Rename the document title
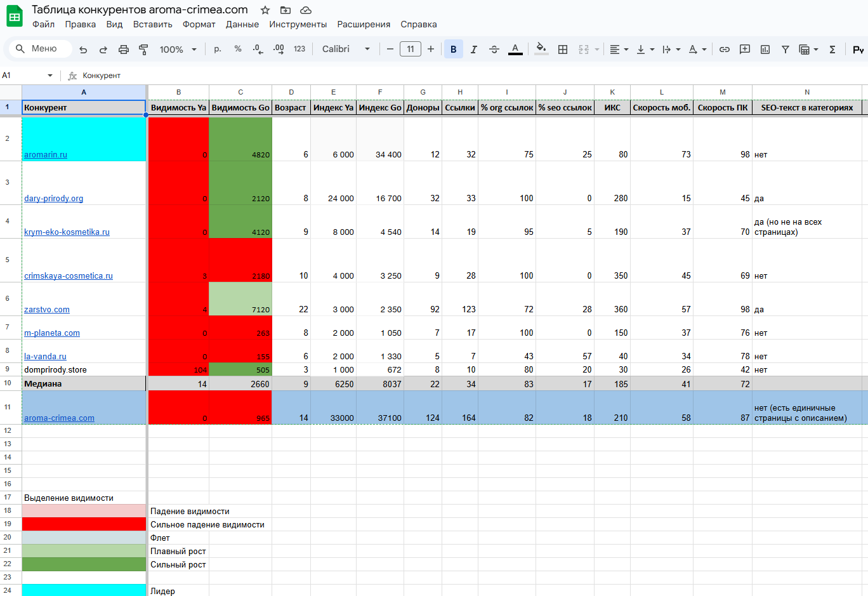 coord(140,10)
